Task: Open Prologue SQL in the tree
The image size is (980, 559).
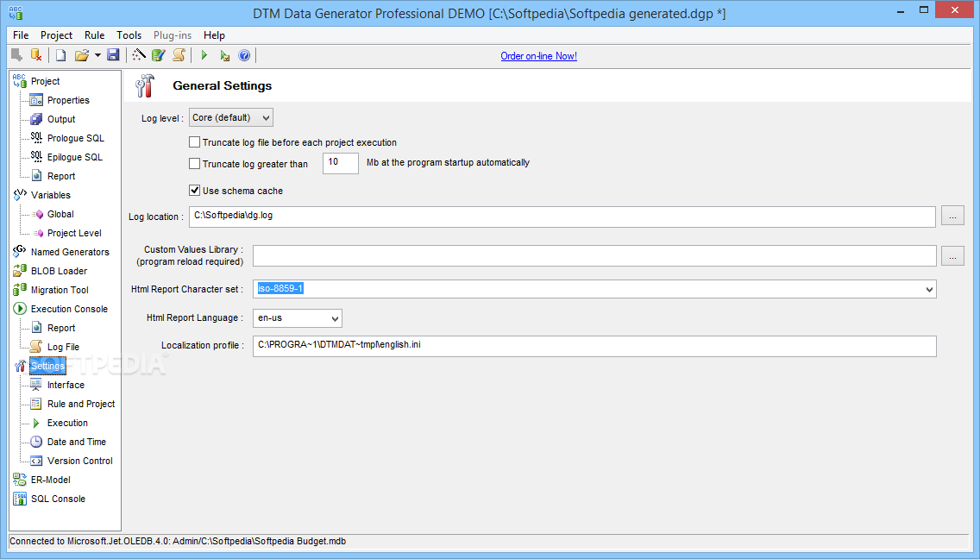Action: coord(76,138)
